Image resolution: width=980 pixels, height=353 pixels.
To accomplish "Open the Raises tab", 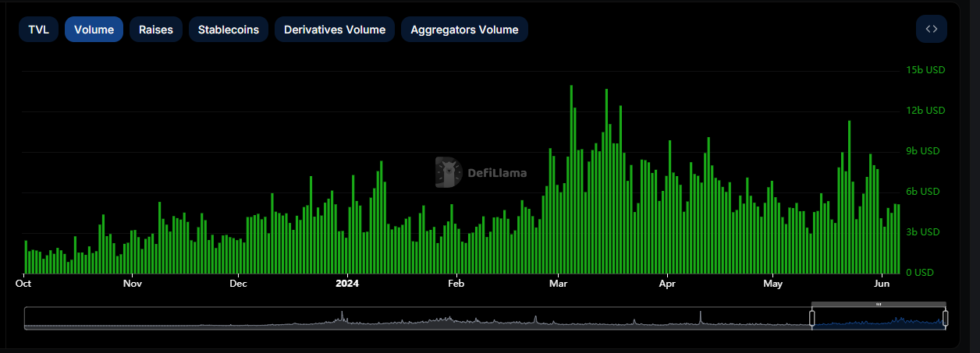I will [x=156, y=30].
